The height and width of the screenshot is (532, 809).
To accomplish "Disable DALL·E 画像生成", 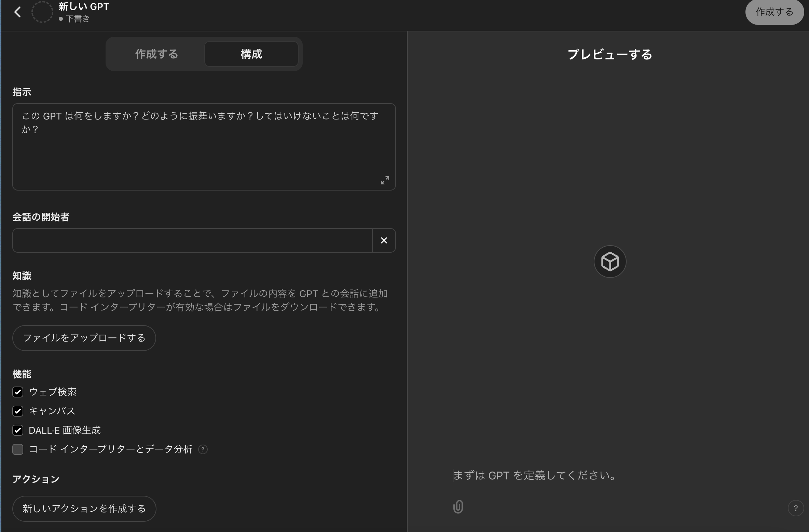I will [x=18, y=430].
